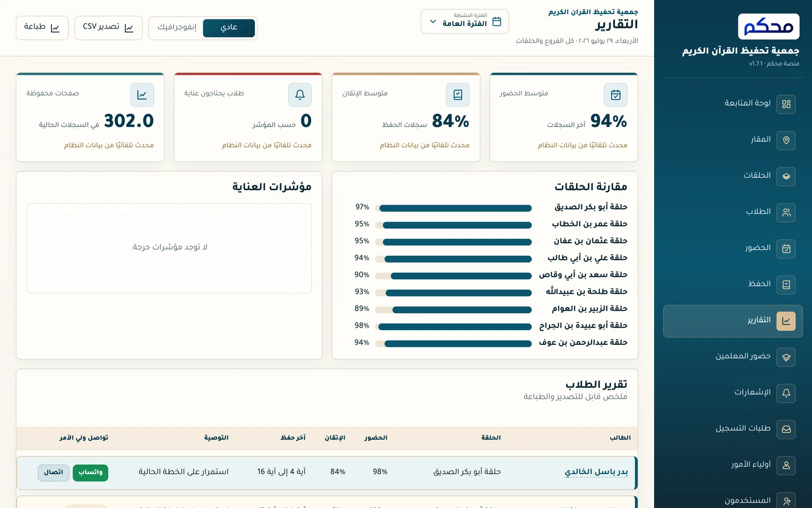
Task: Expand the الفترة العامة dropdown chevron
Action: (x=433, y=22)
